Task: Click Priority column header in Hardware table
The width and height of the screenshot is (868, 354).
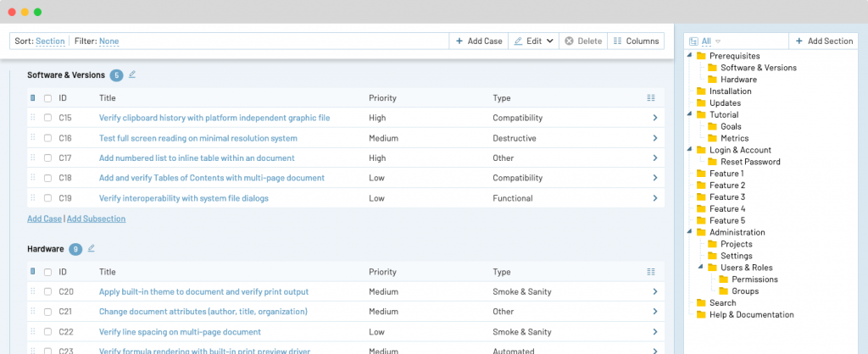Action: tap(382, 272)
